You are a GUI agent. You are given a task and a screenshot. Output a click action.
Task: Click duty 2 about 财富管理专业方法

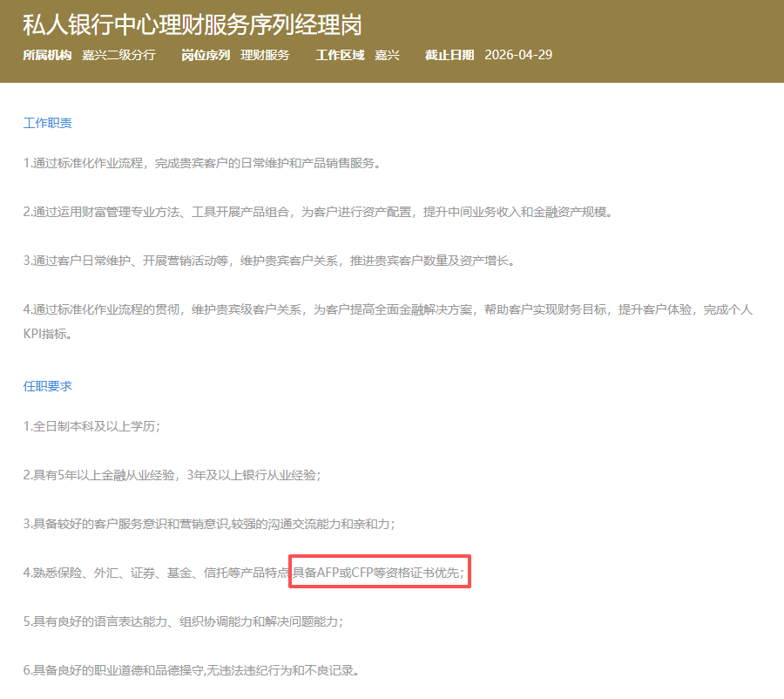[x=317, y=212]
